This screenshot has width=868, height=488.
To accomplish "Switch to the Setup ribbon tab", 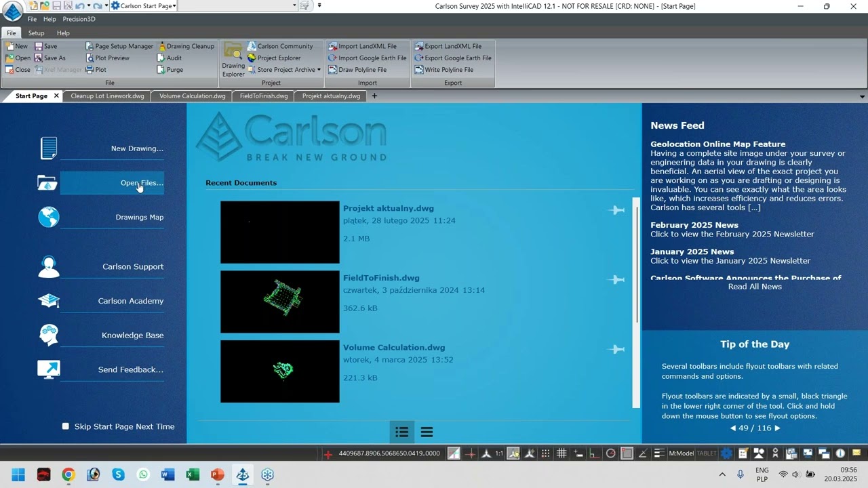I will pyautogui.click(x=36, y=33).
